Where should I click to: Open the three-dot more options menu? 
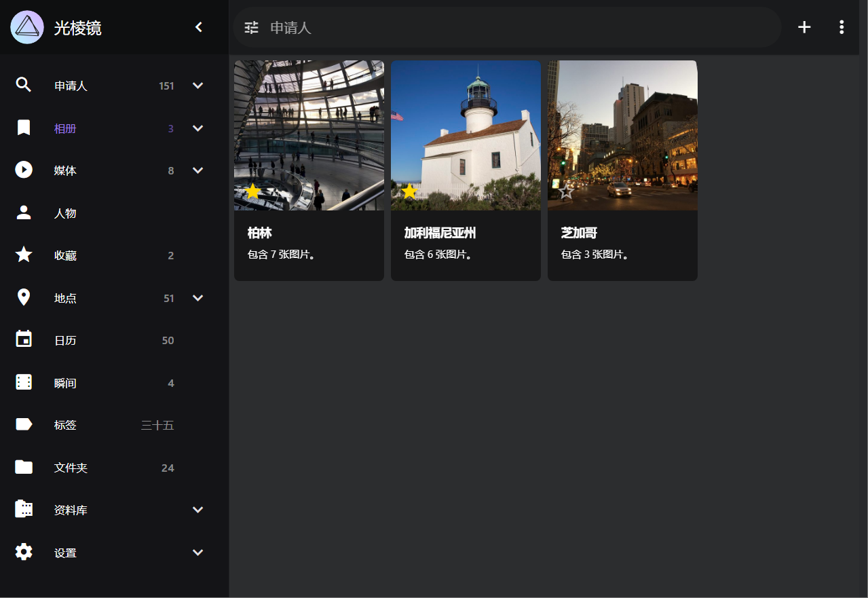842,27
